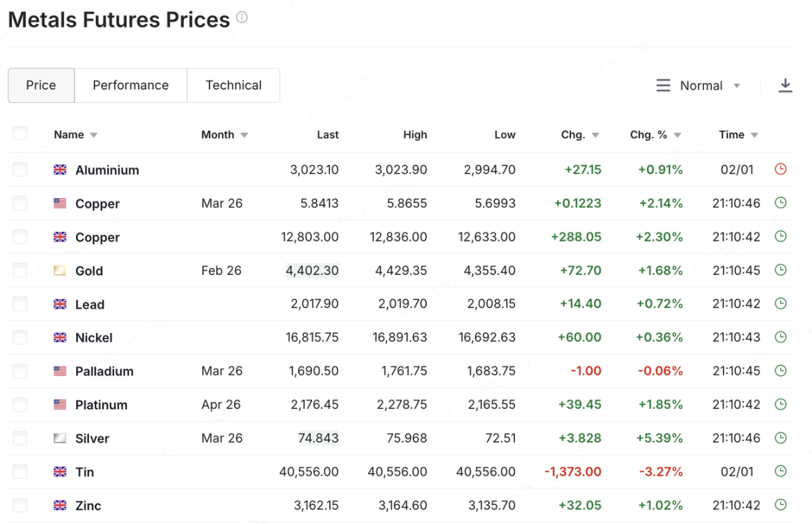Click the US flag icon next to Palladium
Screen dimensions: 812x524
tap(61, 371)
